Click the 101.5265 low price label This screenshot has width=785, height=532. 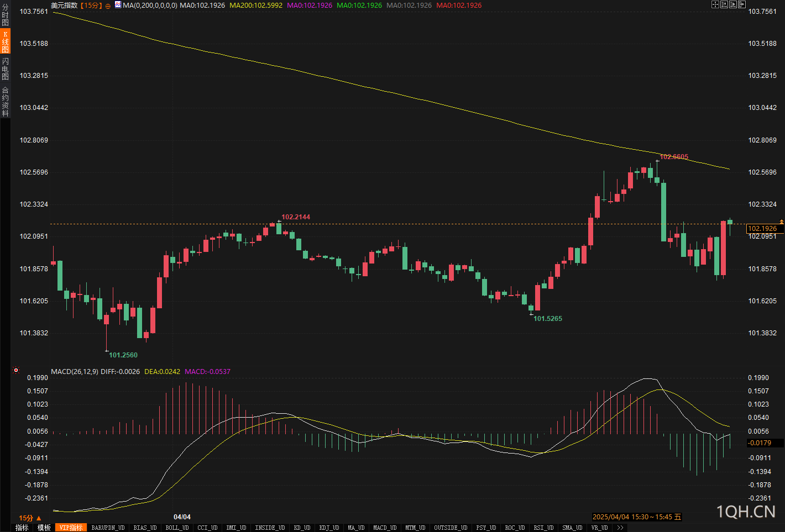pyautogui.click(x=548, y=319)
